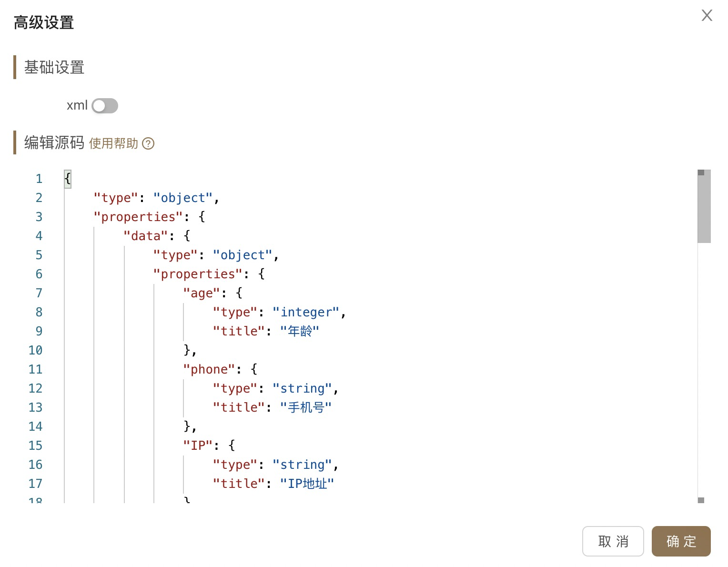Screen dimensions: 728x567
Task: Click the "age" key on line 7
Action: 202,293
